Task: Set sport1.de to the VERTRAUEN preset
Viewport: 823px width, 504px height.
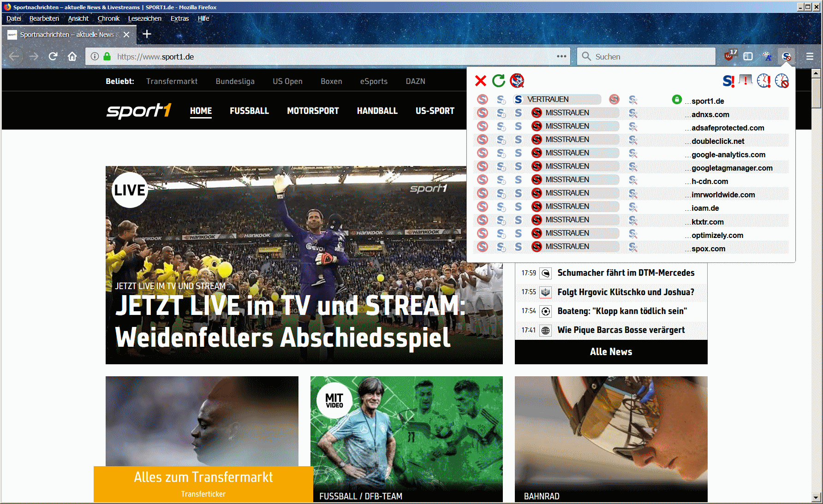Action: 557,99
